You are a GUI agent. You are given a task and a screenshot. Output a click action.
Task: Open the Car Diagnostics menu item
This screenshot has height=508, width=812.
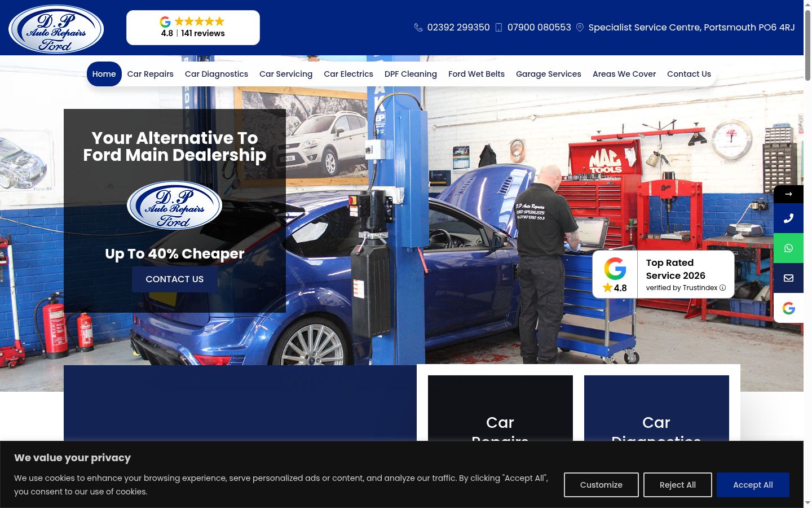tap(217, 74)
